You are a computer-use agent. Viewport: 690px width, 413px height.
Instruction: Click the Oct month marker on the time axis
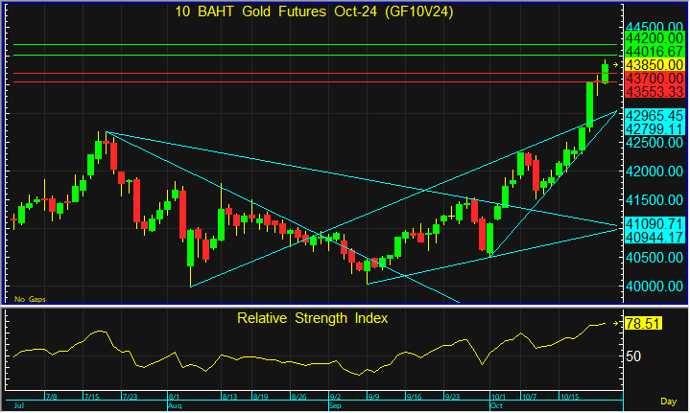pos(495,407)
